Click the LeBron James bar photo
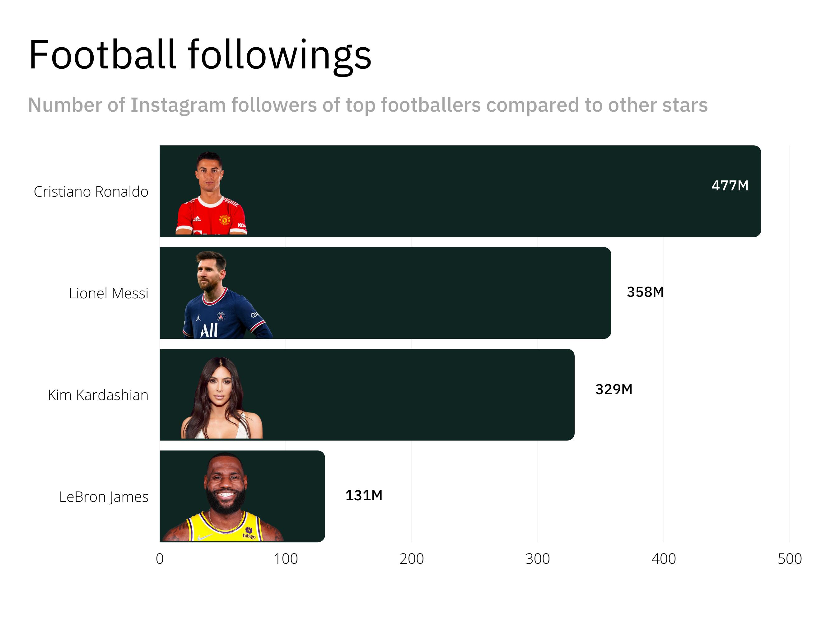The height and width of the screenshot is (630, 840). 224,497
